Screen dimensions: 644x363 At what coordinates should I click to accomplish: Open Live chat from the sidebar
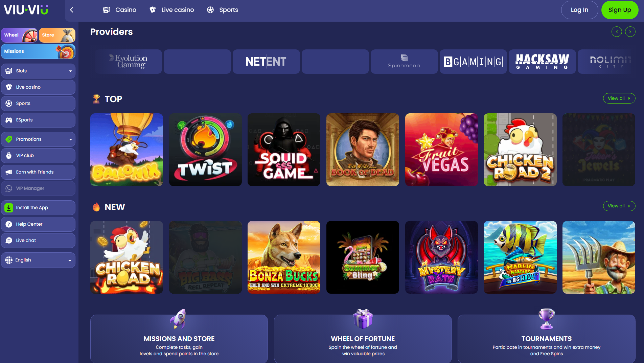coord(38,241)
